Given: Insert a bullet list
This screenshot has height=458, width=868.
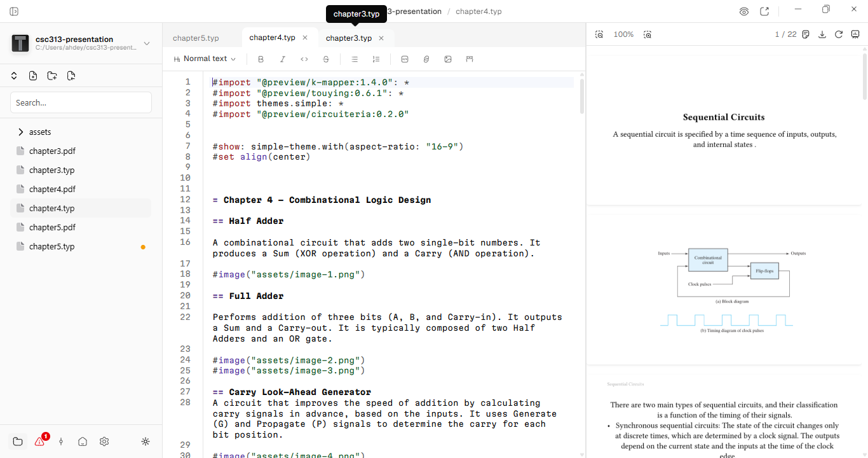Looking at the screenshot, I should pyautogui.click(x=355, y=59).
